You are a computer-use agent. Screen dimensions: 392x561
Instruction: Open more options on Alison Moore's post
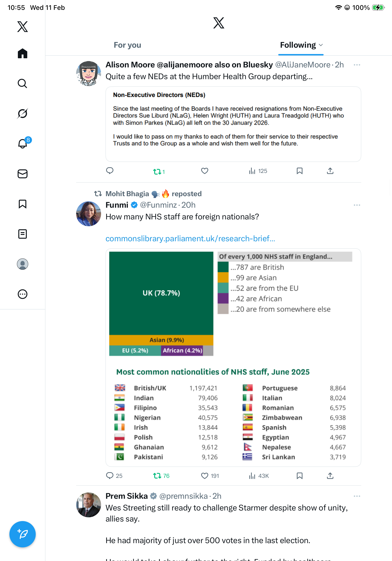click(x=357, y=65)
